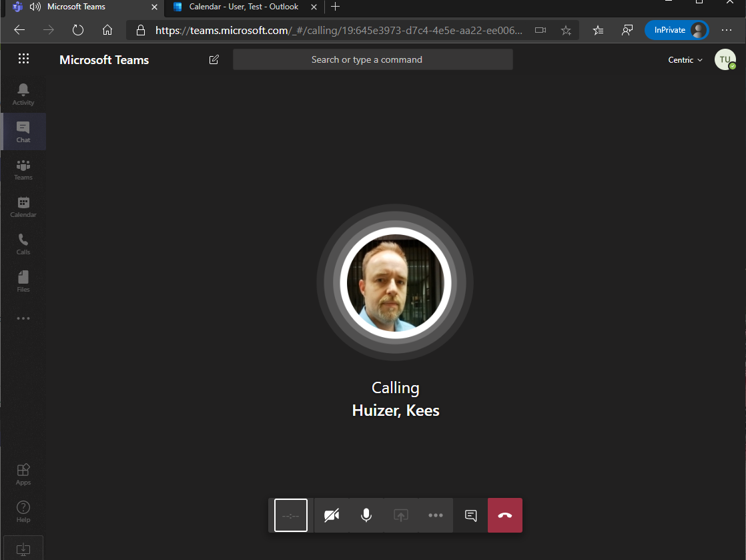746x560 pixels.
Task: Open browser settings and more menu
Action: tap(727, 30)
